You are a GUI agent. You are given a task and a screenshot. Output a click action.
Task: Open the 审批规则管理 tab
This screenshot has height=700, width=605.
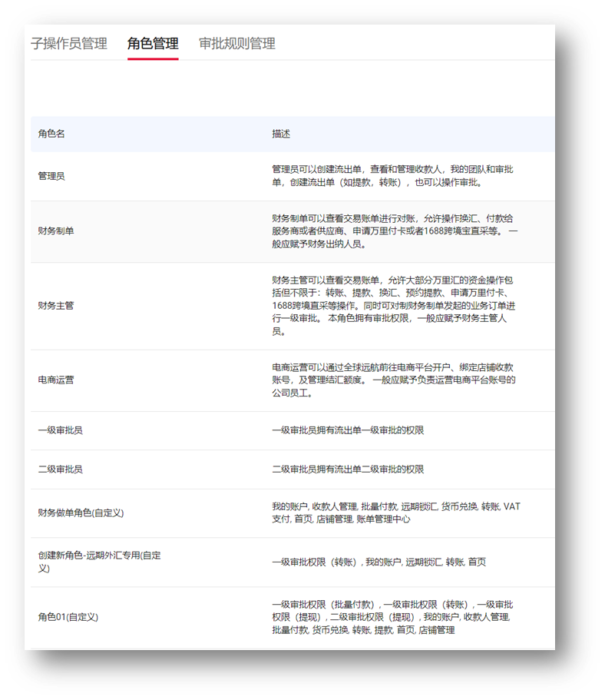click(x=236, y=44)
